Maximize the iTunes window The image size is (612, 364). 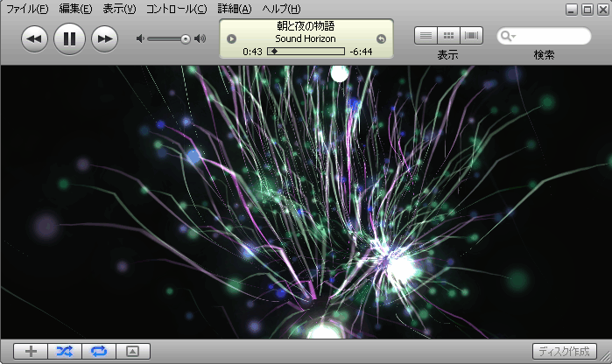coord(587,10)
